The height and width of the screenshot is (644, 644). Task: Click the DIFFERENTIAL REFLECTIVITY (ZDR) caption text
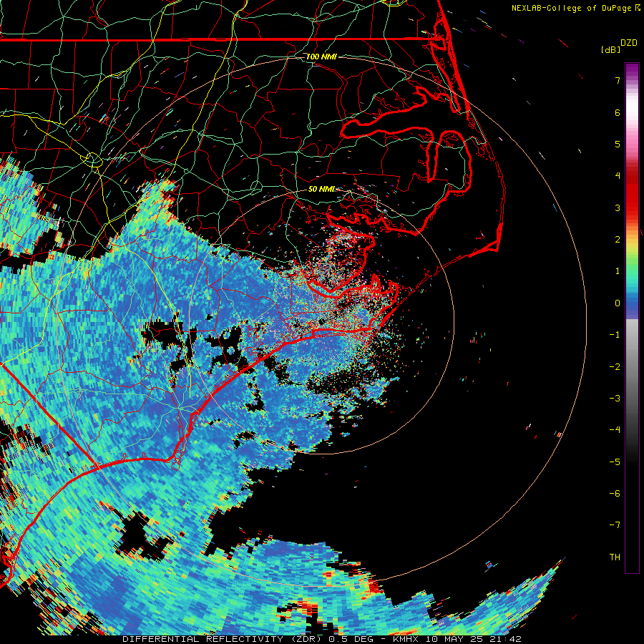[x=224, y=639]
